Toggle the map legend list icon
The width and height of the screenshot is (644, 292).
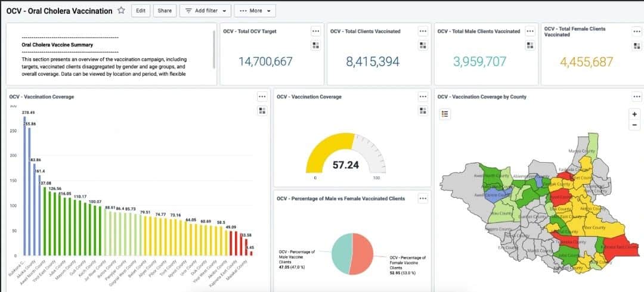[444, 114]
